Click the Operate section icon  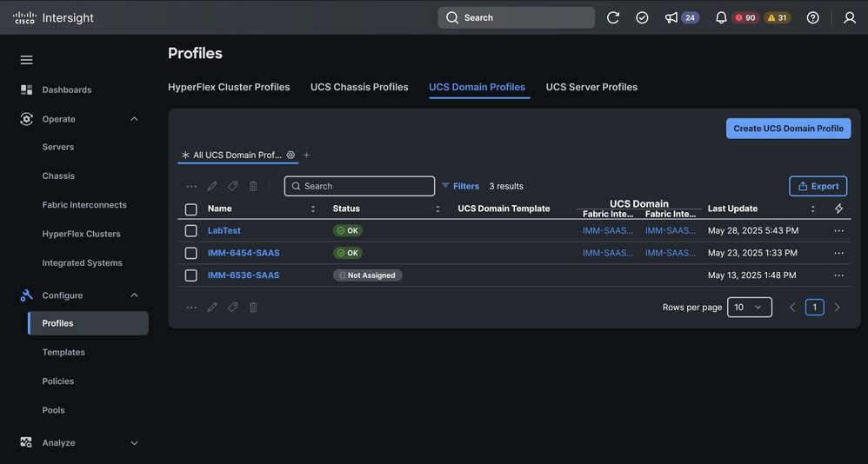26,119
